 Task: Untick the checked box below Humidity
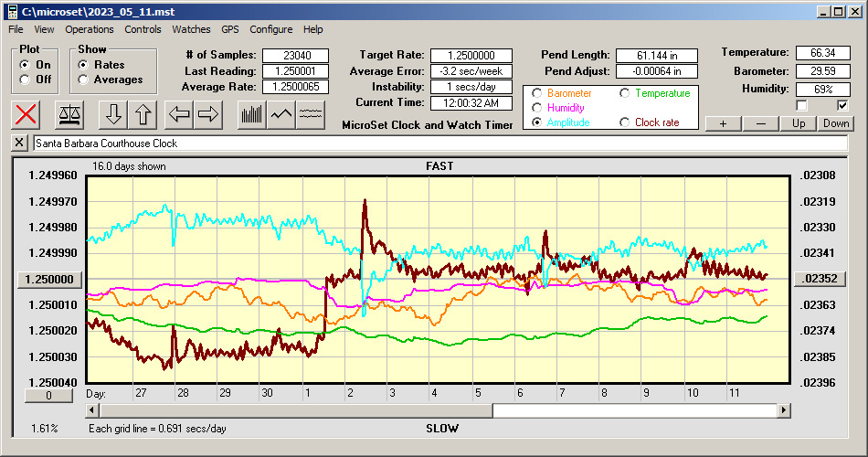842,105
